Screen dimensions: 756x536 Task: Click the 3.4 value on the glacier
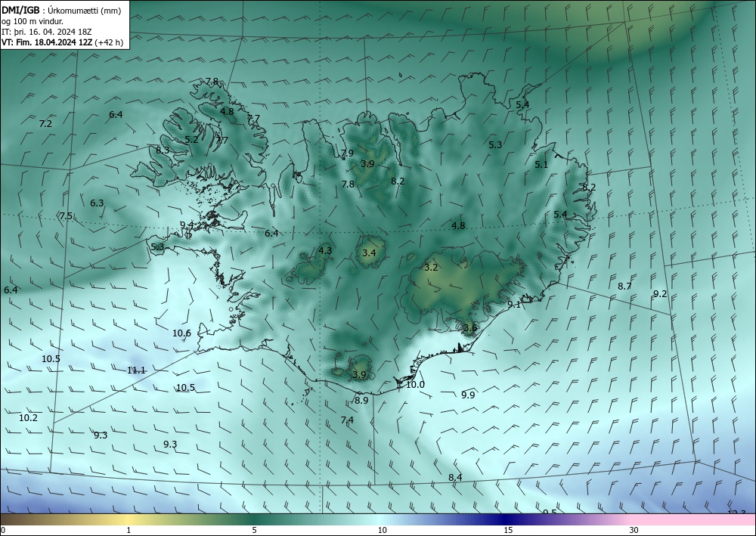(x=370, y=253)
